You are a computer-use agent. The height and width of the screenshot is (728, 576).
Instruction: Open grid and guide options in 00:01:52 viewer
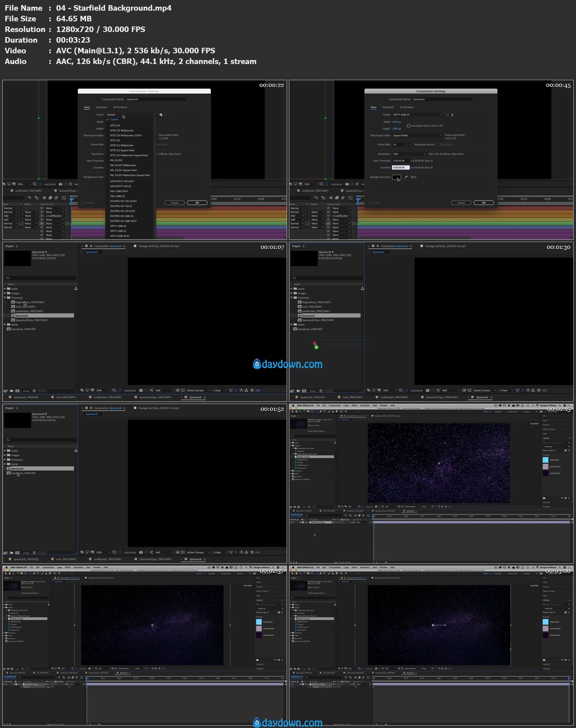tap(114, 552)
